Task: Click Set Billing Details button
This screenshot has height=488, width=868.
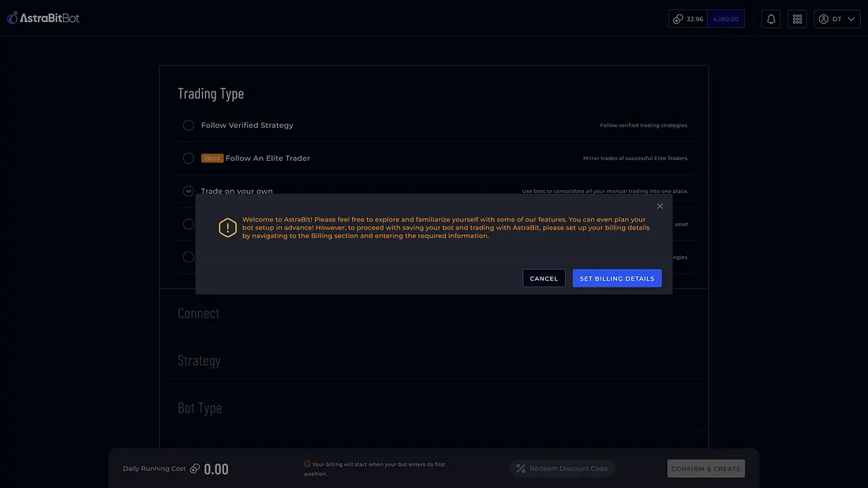Action: click(x=616, y=278)
